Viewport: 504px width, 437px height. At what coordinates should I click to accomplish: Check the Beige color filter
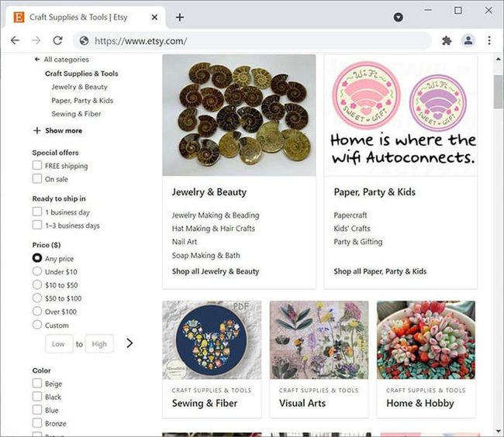37,383
